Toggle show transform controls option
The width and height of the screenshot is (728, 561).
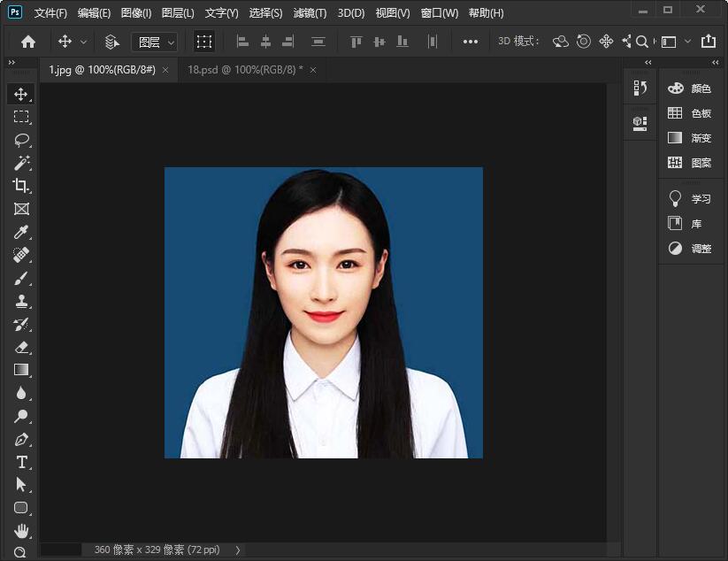(204, 42)
